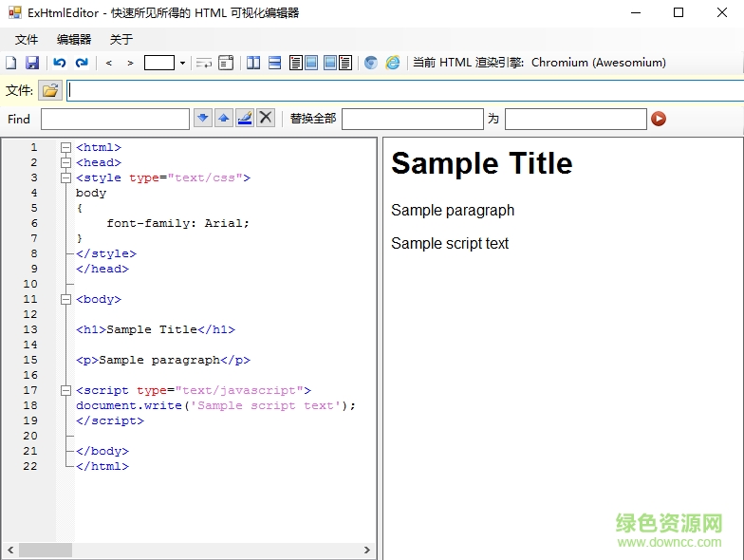Toggle word wrap in the toolbar

[x=203, y=63]
